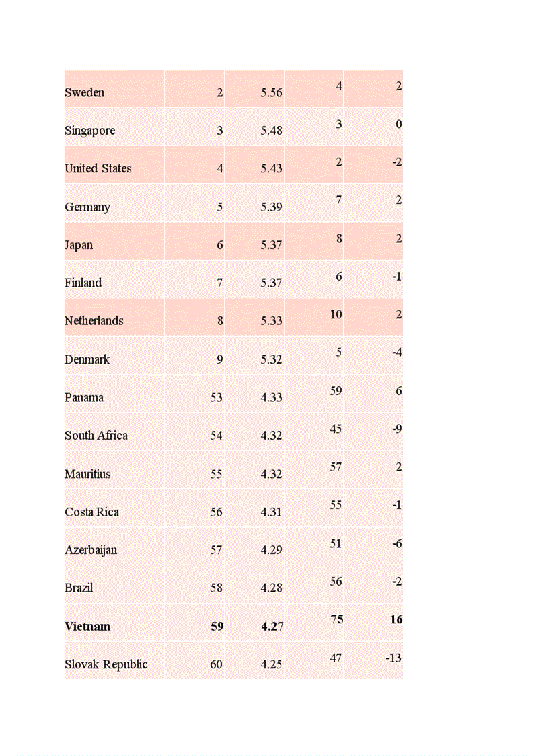Click Sweden's score value 5.56
Image resolution: width=549 pixels, height=756 pixels.
tap(271, 92)
